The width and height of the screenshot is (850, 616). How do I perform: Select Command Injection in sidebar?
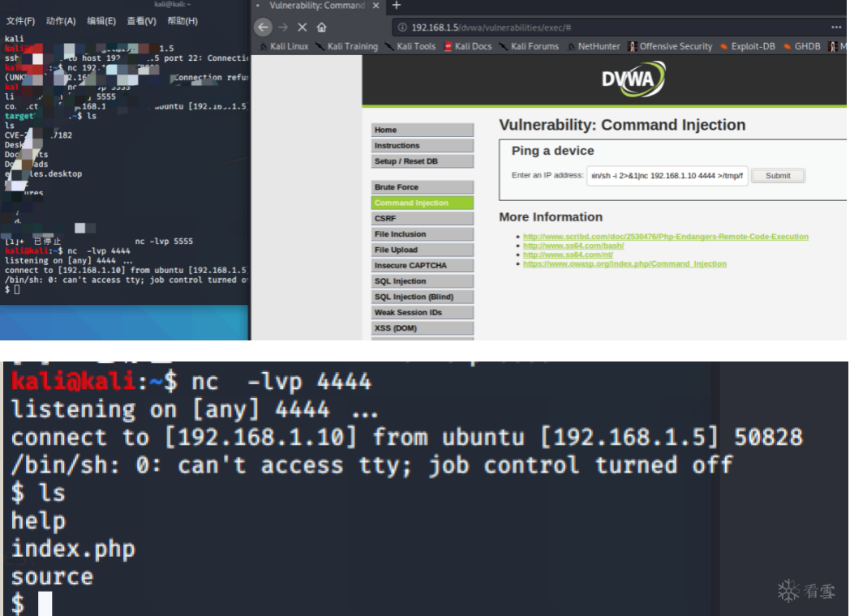(423, 203)
